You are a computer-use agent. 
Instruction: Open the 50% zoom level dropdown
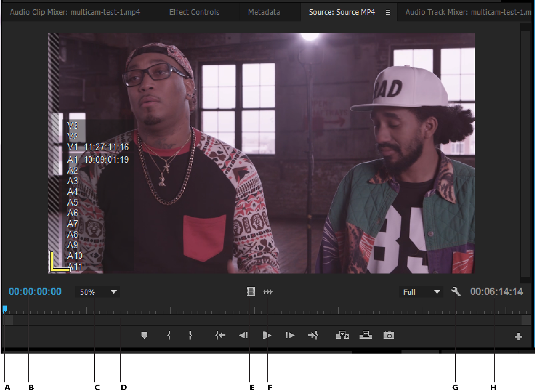(x=98, y=292)
